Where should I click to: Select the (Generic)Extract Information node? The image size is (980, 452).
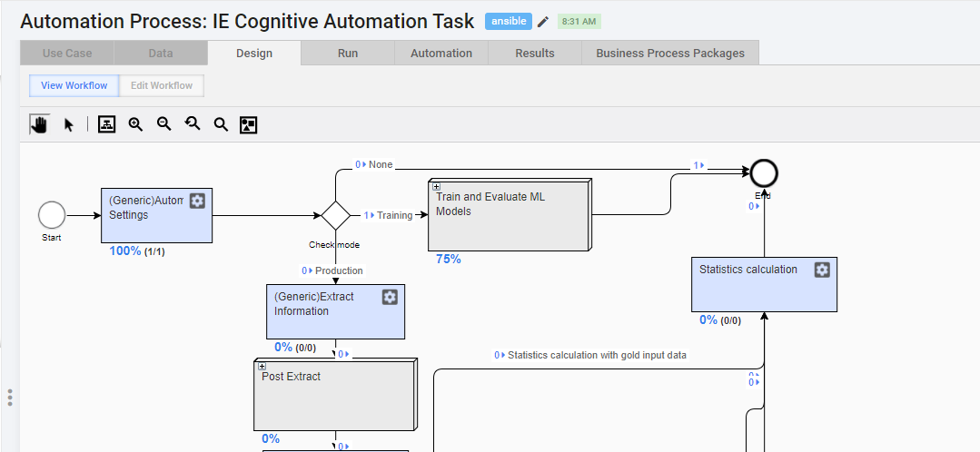pos(336,311)
